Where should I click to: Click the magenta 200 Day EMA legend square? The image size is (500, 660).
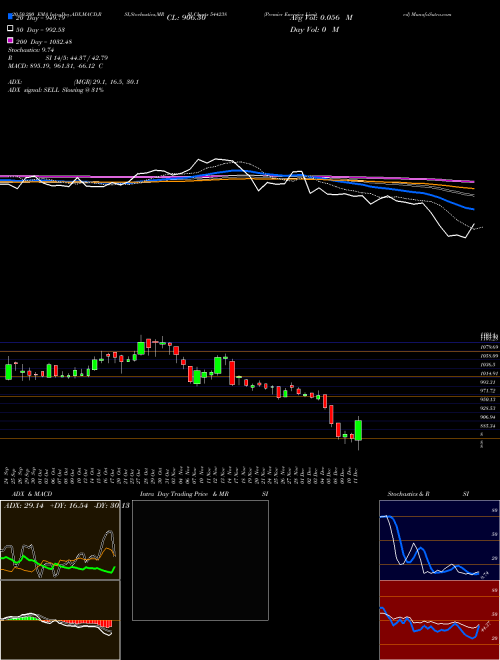(x=10, y=40)
